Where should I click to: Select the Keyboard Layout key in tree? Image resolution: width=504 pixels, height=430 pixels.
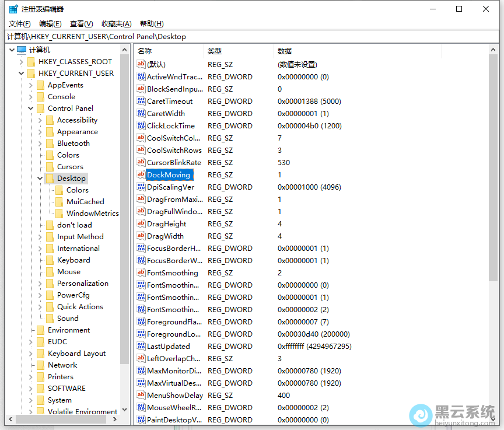76,354
